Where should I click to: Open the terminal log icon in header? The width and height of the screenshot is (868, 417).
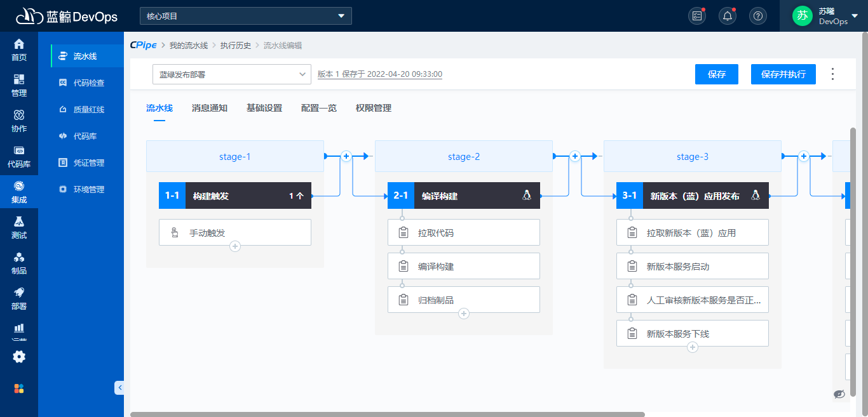point(697,16)
